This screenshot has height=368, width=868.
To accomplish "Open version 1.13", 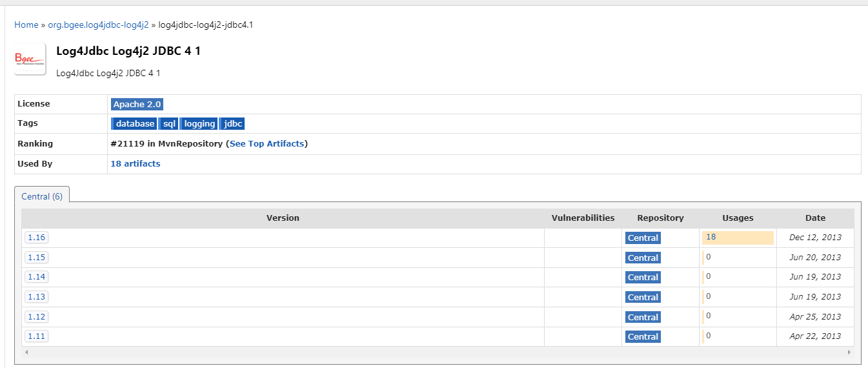I will (37, 297).
